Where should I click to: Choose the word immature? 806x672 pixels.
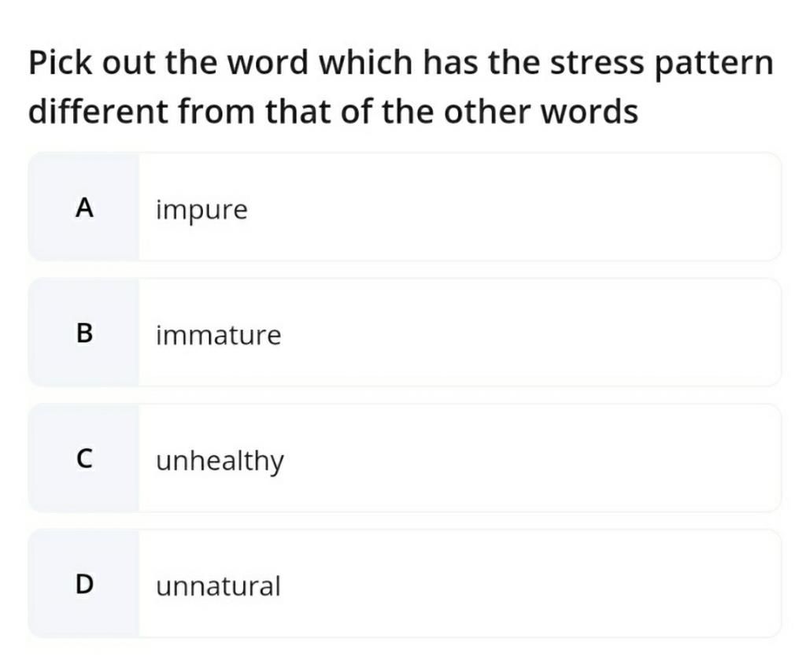point(219,335)
